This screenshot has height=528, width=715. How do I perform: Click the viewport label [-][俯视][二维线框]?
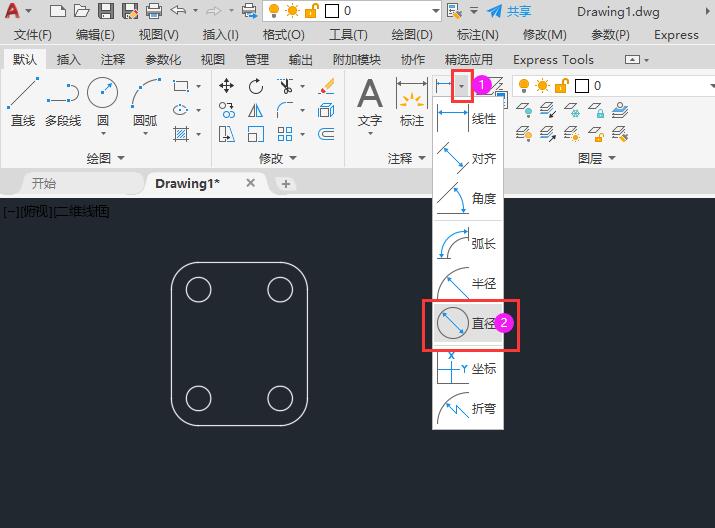56,212
